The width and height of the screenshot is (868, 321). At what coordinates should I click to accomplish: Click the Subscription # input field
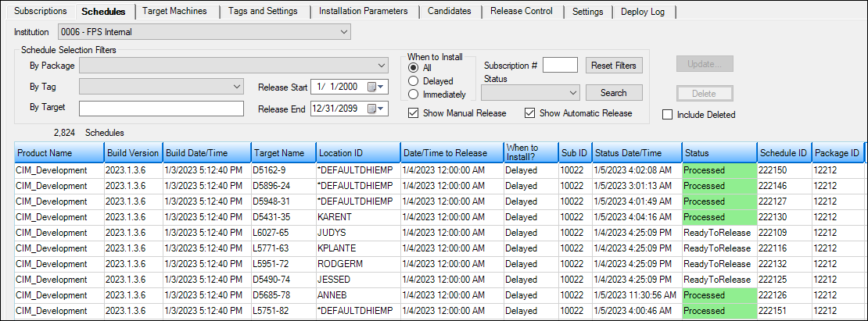tap(560, 65)
